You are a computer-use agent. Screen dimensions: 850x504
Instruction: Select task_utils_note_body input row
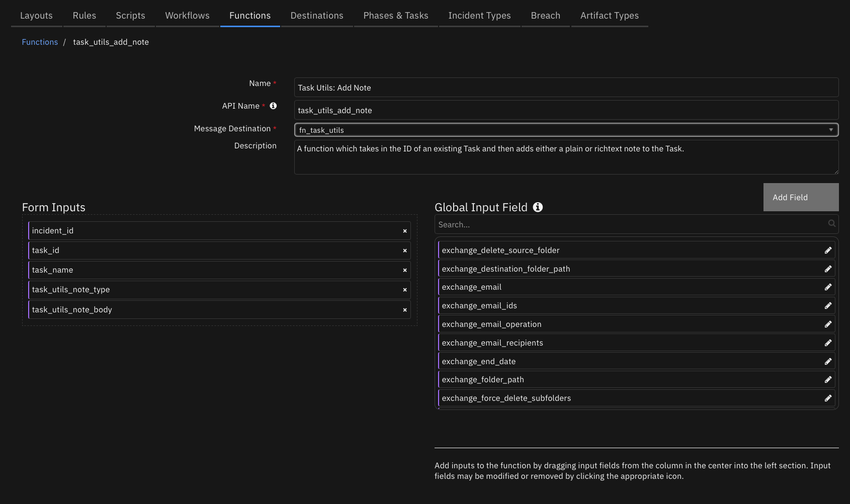point(219,310)
